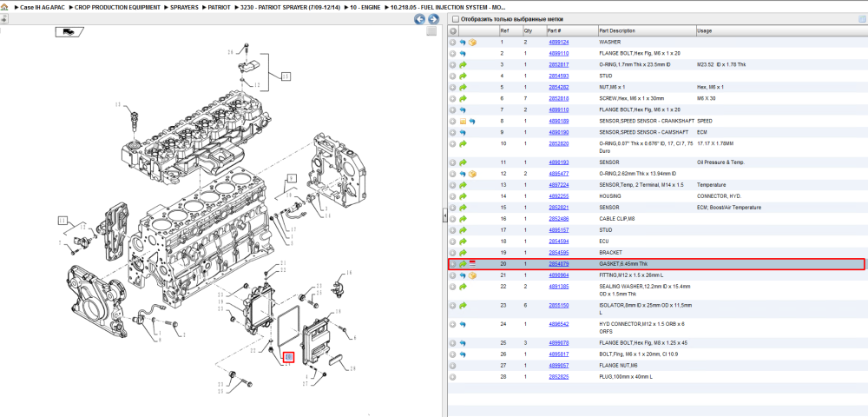Screen dimensions: 868x417
Task: Open part number 4899124 link
Action: 558,42
